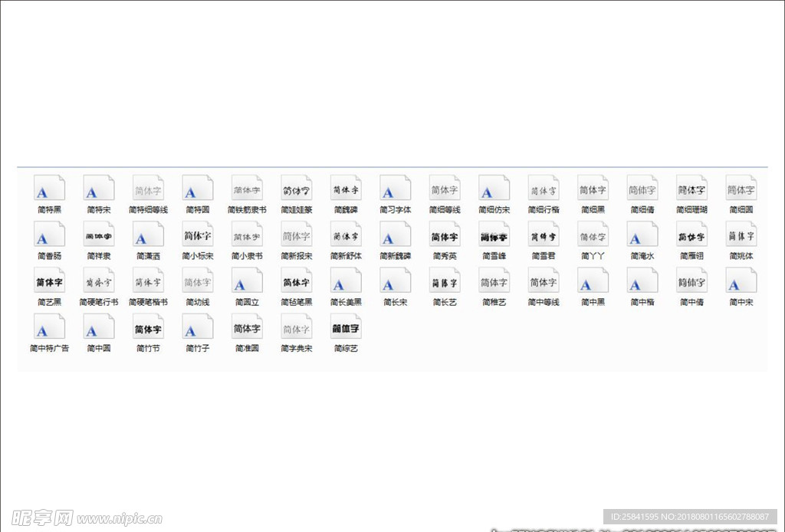Open the 简雪峰 font icon
The height and width of the screenshot is (532, 785).
pyautogui.click(x=494, y=235)
